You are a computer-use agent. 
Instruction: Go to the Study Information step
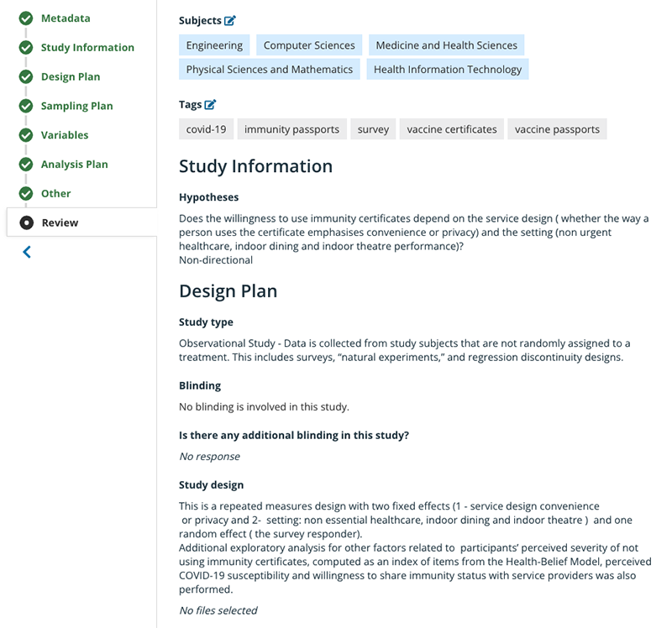pyautogui.click(x=87, y=48)
